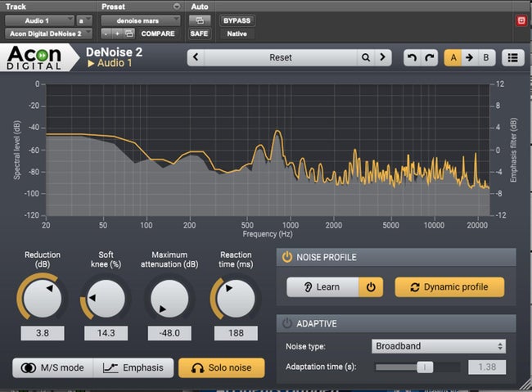Viewport: 532px width, 392px height.
Task: Copy settings A to B arrow
Action: coord(469,58)
